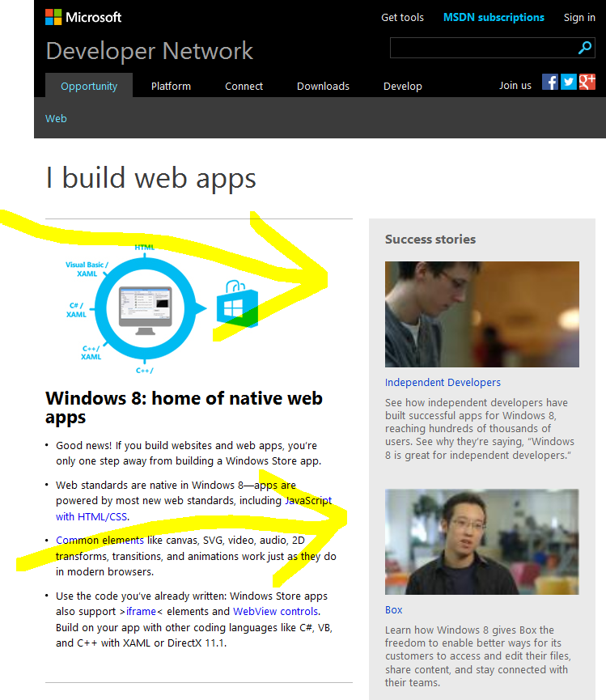Click the "I build web apps" heading
The image size is (606, 700).
[150, 178]
